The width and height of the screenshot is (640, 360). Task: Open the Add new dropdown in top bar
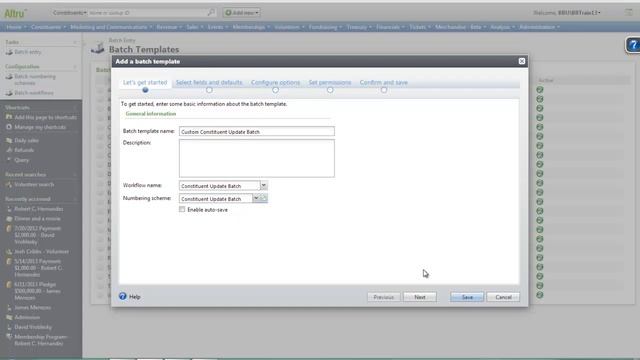[242, 13]
